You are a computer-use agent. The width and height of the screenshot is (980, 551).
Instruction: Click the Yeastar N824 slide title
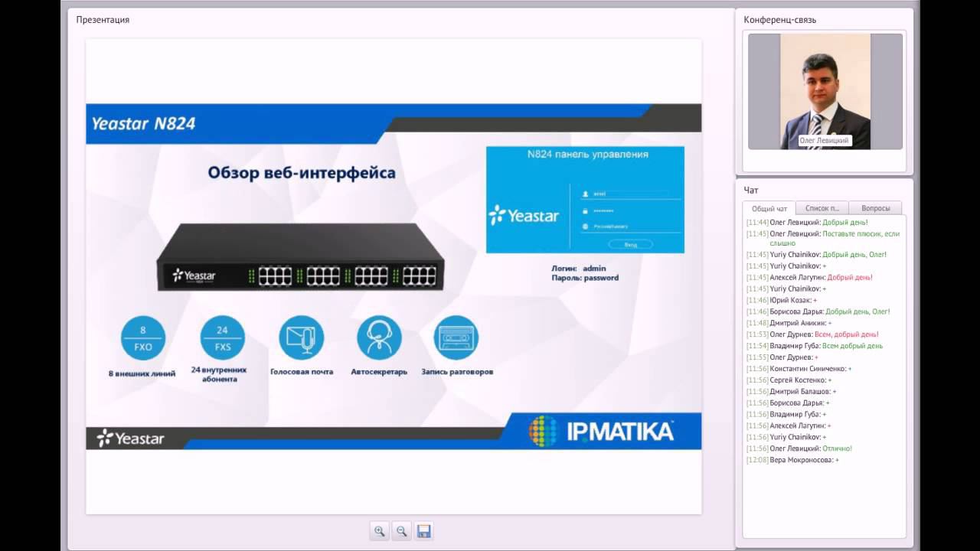pos(143,123)
